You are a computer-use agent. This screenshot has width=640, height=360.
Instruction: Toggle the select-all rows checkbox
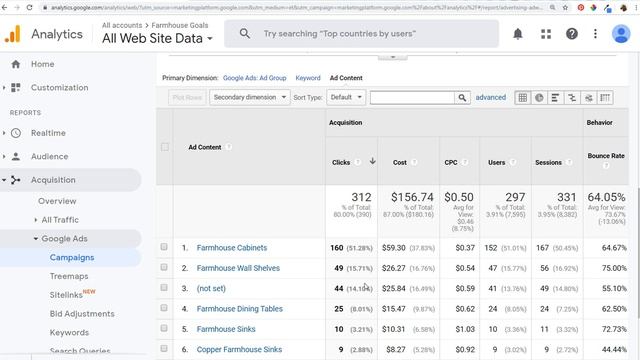pyautogui.click(x=164, y=147)
